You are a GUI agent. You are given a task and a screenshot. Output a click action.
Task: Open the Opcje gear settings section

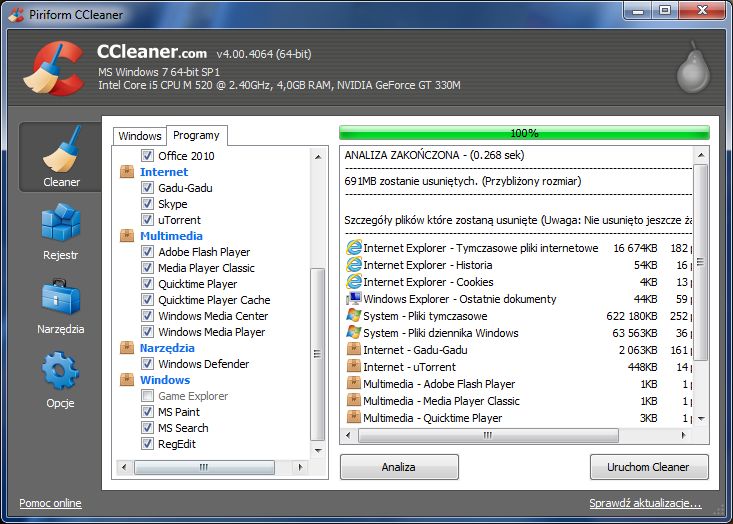pyautogui.click(x=61, y=380)
